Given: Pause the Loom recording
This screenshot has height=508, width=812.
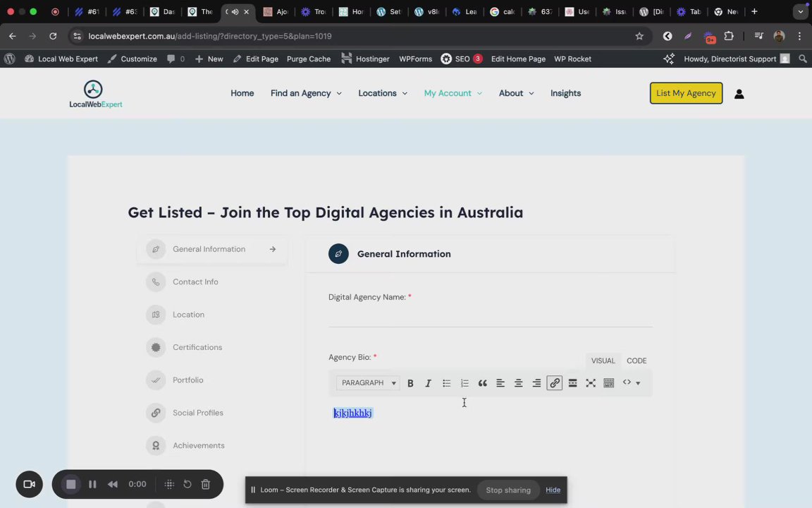Looking at the screenshot, I should tap(92, 484).
